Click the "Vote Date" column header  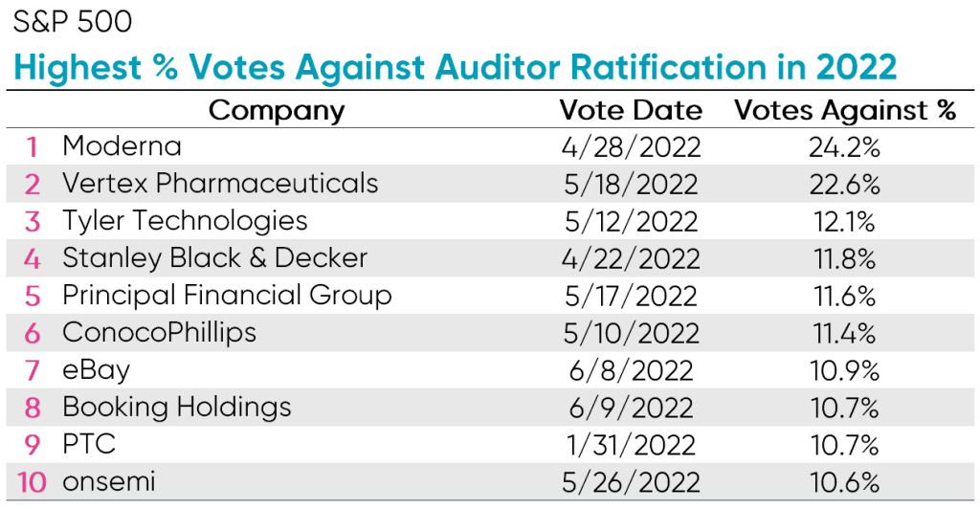631,110
